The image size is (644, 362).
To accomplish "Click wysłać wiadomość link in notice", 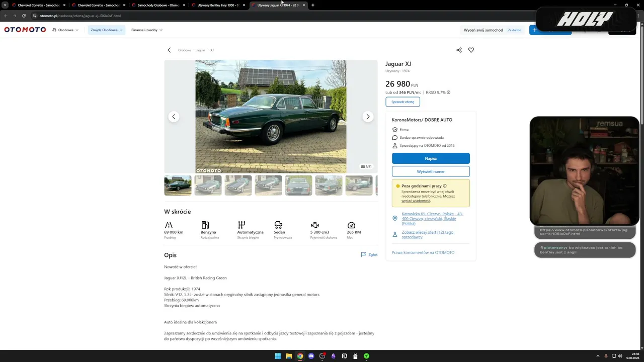I will [416, 201].
